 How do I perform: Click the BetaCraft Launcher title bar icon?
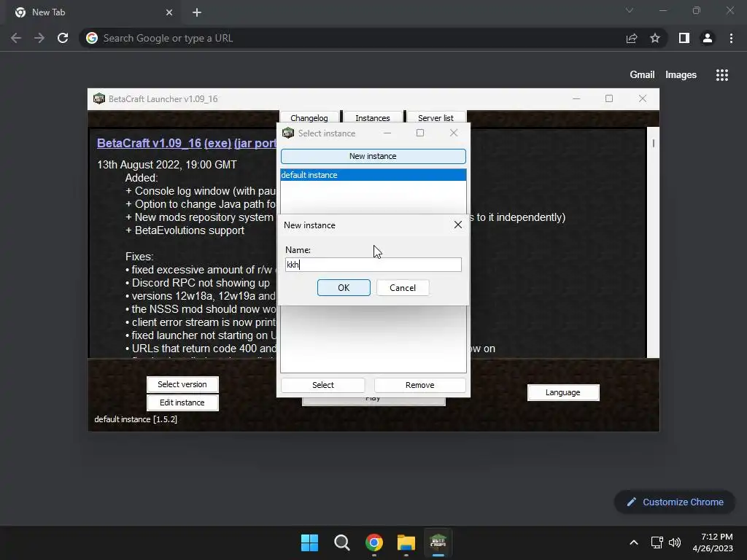coord(99,98)
